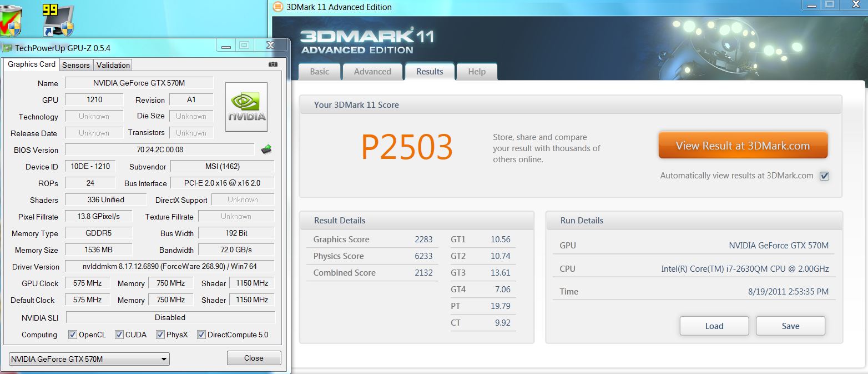
Task: Uncheck Automatically view results at 3DMark.com
Action: coord(825,176)
